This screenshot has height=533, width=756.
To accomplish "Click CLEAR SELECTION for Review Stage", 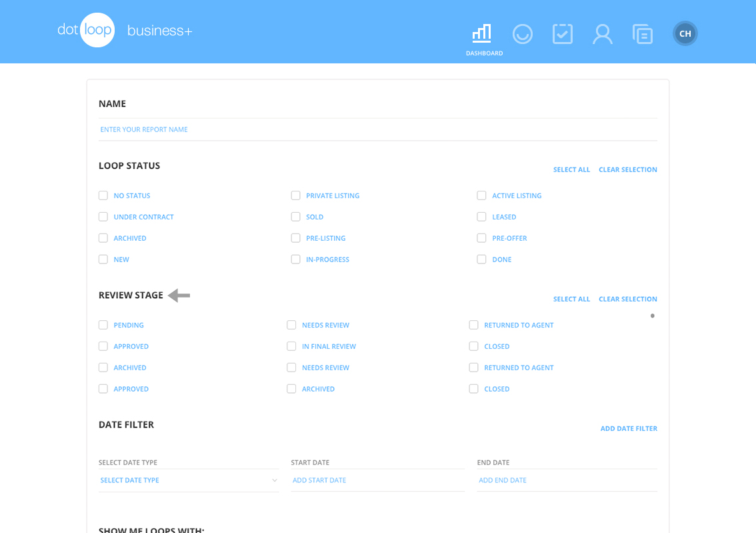I will [x=627, y=299].
